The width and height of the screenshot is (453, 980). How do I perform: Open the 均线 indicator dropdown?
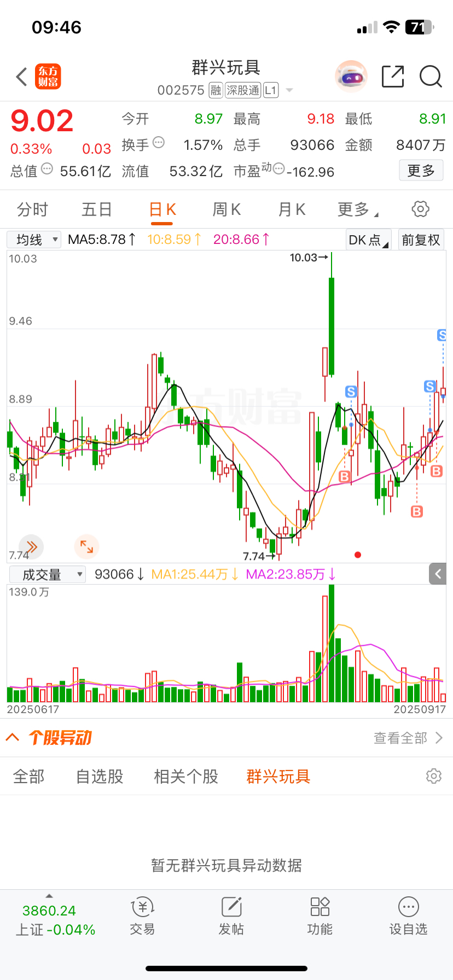coord(34,240)
